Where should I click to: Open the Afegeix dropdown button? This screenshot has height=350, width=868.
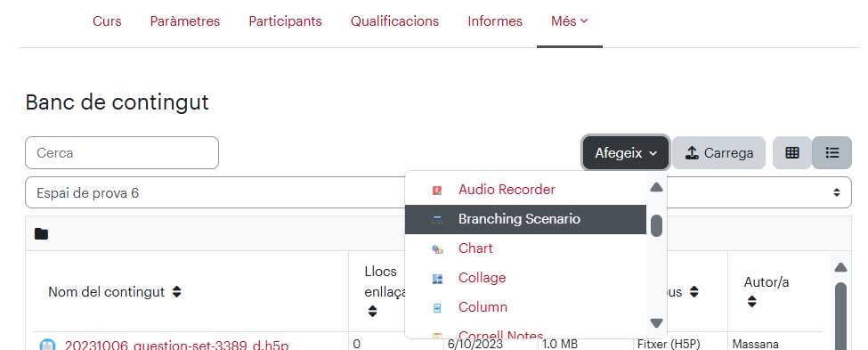pos(626,153)
